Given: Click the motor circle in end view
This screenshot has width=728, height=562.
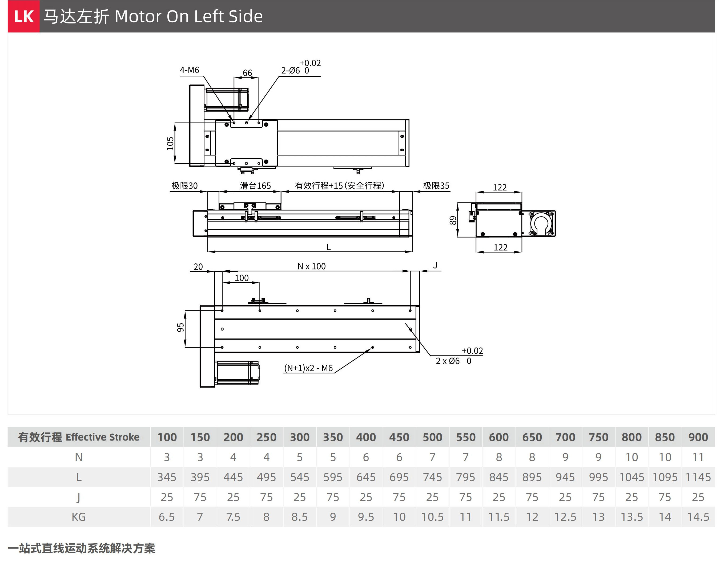Looking at the screenshot, I should (541, 223).
